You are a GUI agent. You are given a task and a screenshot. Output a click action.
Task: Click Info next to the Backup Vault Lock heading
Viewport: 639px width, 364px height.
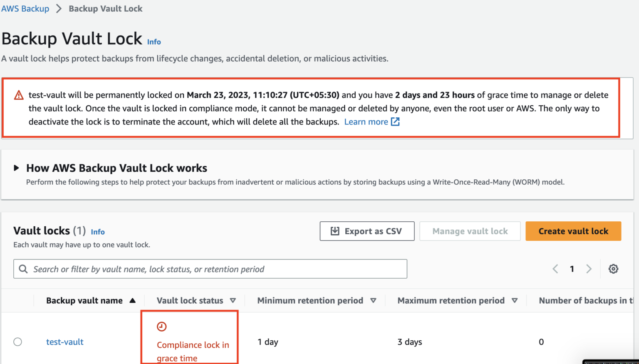(x=154, y=42)
